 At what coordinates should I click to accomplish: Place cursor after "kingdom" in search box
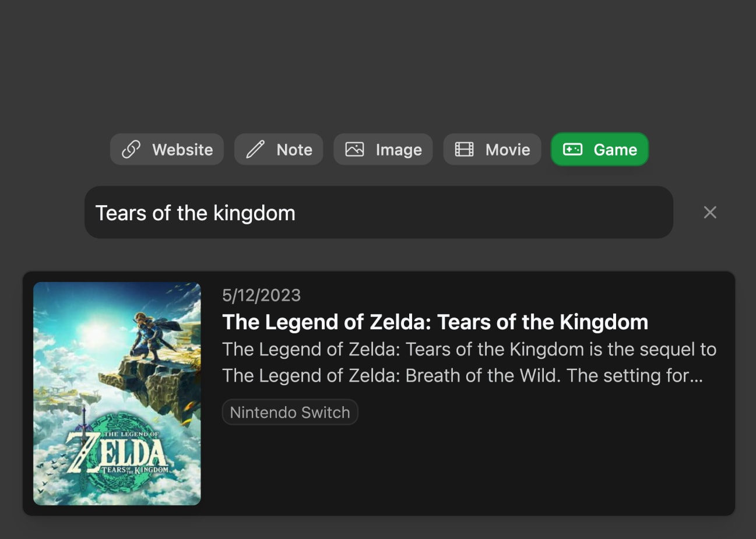tap(297, 213)
